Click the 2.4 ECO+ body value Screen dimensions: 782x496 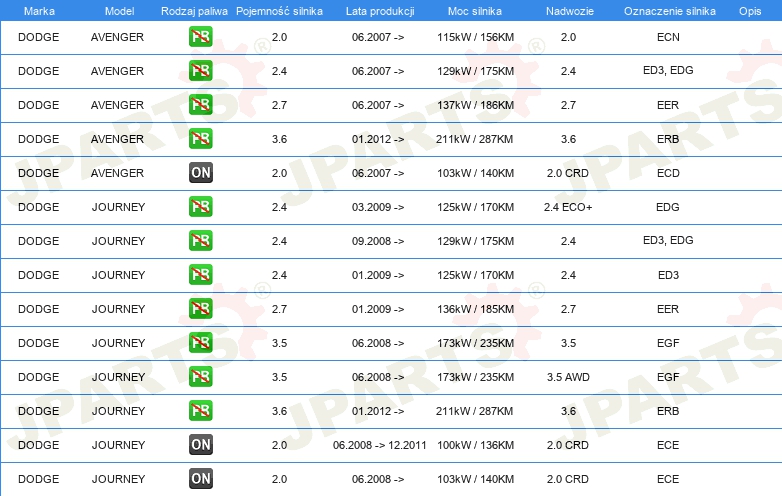[568, 207]
